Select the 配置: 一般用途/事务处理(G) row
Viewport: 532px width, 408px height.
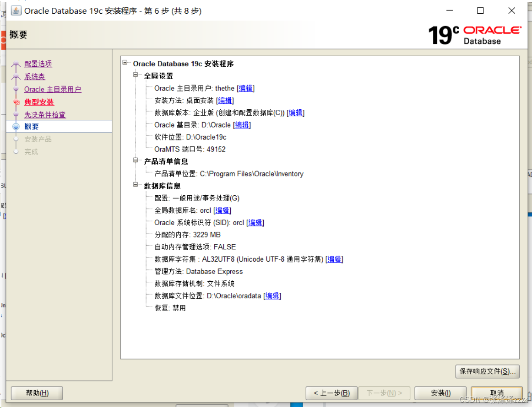coord(197,198)
